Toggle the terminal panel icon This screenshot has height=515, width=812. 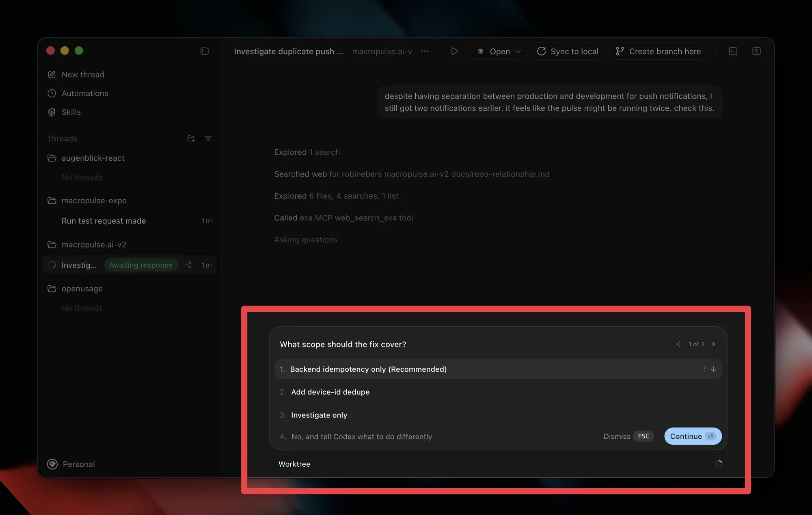(733, 51)
